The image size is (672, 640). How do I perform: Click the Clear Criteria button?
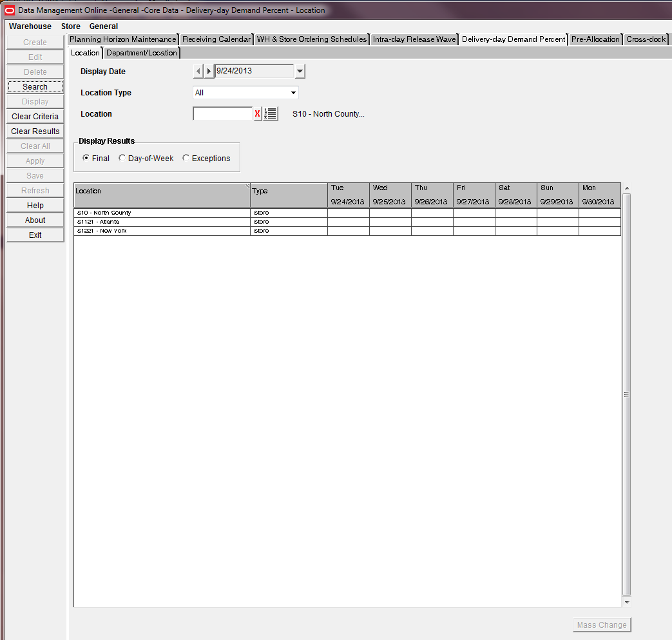[35, 117]
